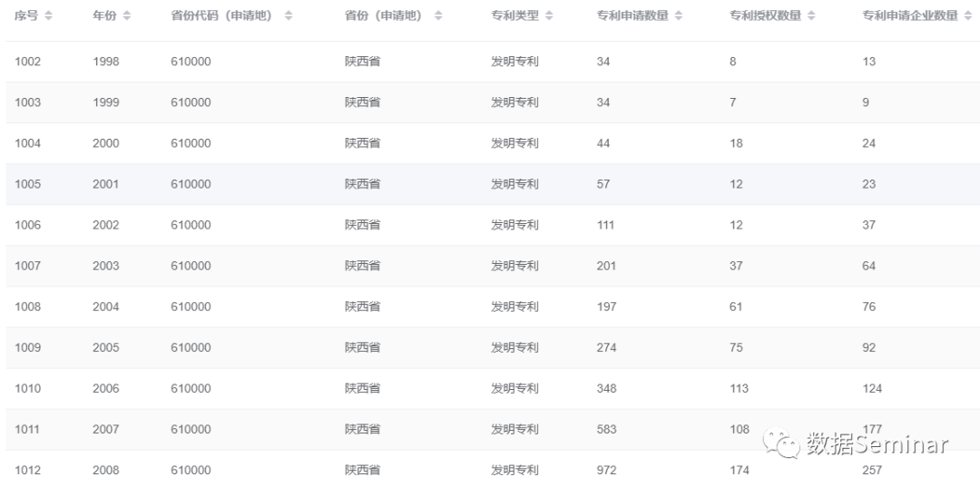This screenshot has height=487, width=980.
Task: Click the 257 enterprise count cell
Action: pyautogui.click(x=871, y=470)
